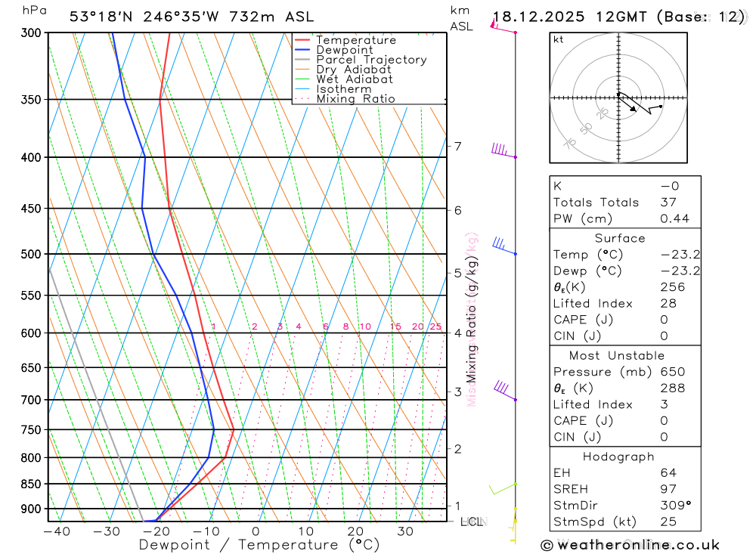Click the 7 km altitude tick label
Viewport: 756px width, 554px height.
457,146
